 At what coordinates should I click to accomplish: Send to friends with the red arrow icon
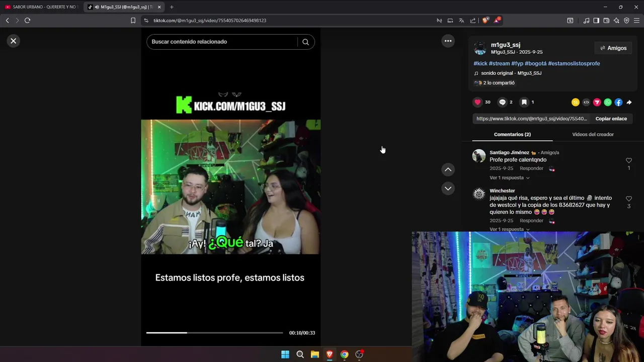[597, 102]
